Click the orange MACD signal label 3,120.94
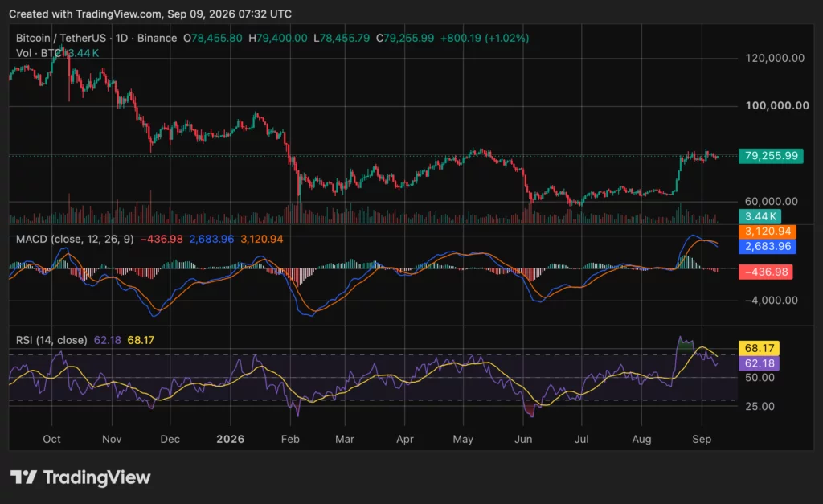The height and width of the screenshot is (504, 823). pyautogui.click(x=768, y=231)
